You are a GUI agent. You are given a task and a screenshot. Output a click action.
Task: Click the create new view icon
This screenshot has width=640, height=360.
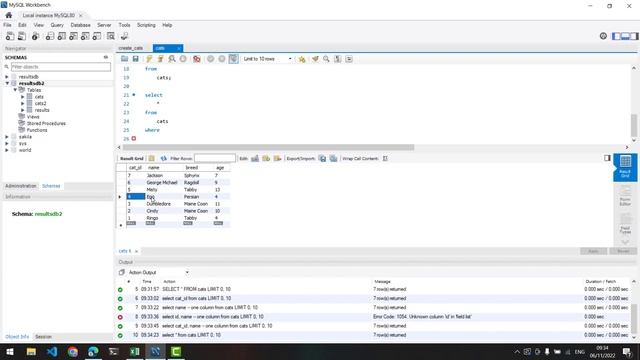click(x=73, y=36)
